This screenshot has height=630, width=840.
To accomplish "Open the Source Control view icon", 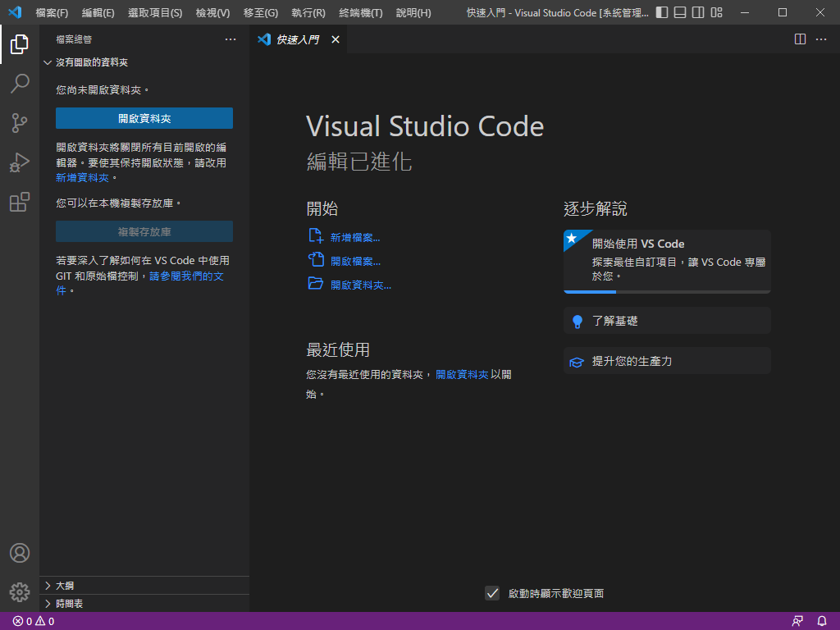I will click(20, 123).
